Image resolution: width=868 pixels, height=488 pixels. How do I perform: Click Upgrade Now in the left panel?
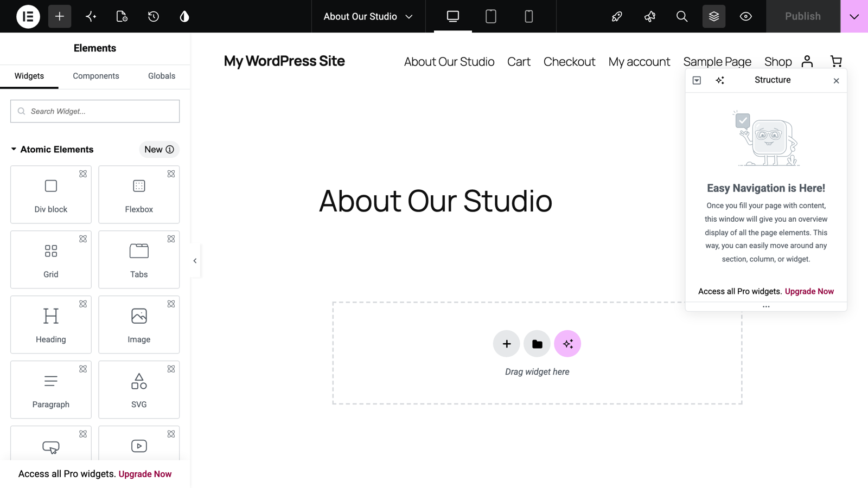[145, 474]
